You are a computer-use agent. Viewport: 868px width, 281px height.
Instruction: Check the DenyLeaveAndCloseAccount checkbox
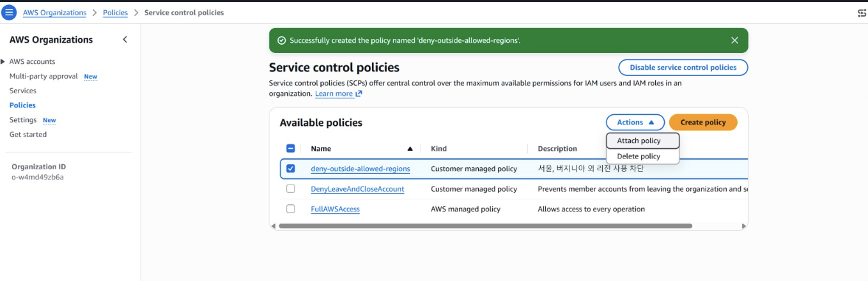(290, 188)
